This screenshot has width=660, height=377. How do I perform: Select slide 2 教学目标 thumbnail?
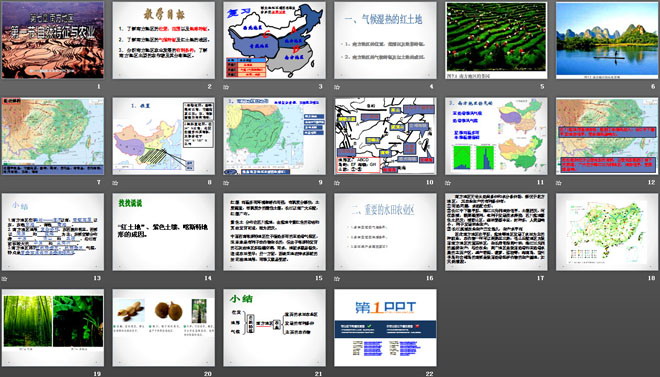click(x=164, y=40)
